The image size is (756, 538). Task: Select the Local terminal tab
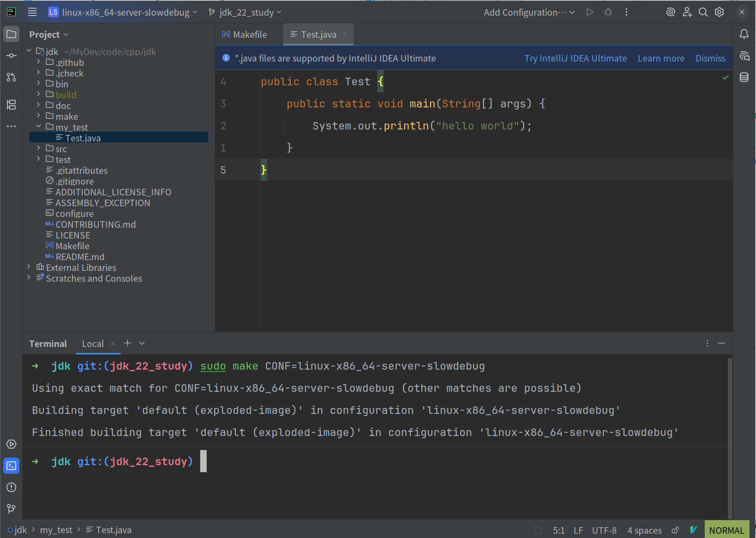(93, 344)
